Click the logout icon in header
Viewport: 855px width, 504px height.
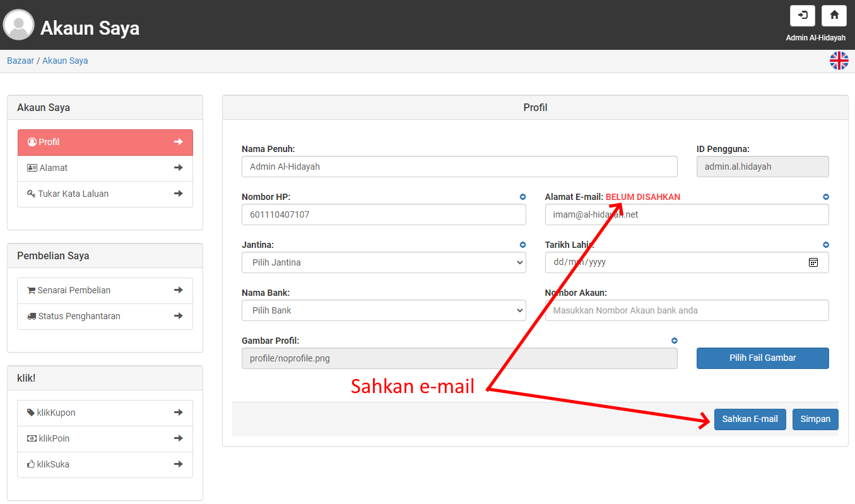802,16
